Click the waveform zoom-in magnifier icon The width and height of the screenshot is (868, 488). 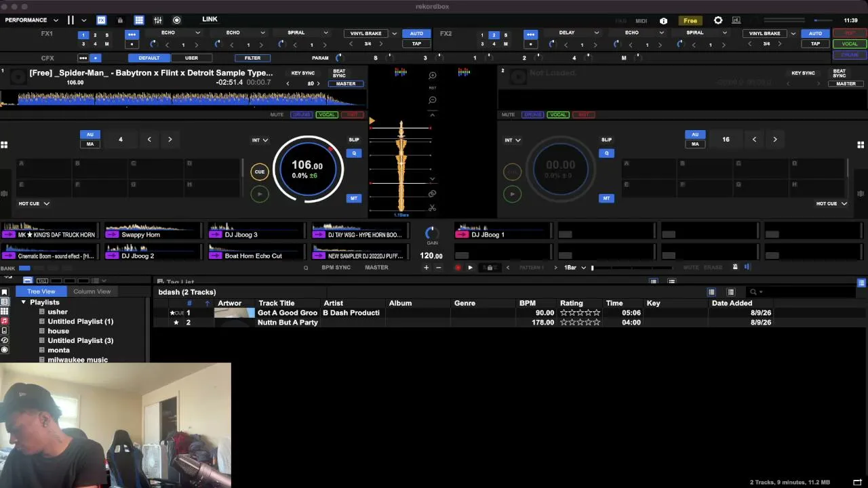(433, 76)
